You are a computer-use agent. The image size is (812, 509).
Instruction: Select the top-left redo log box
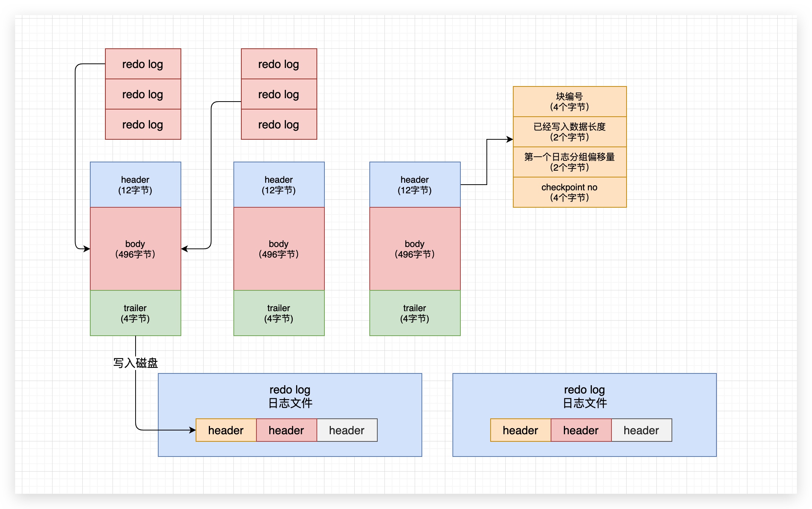(143, 64)
